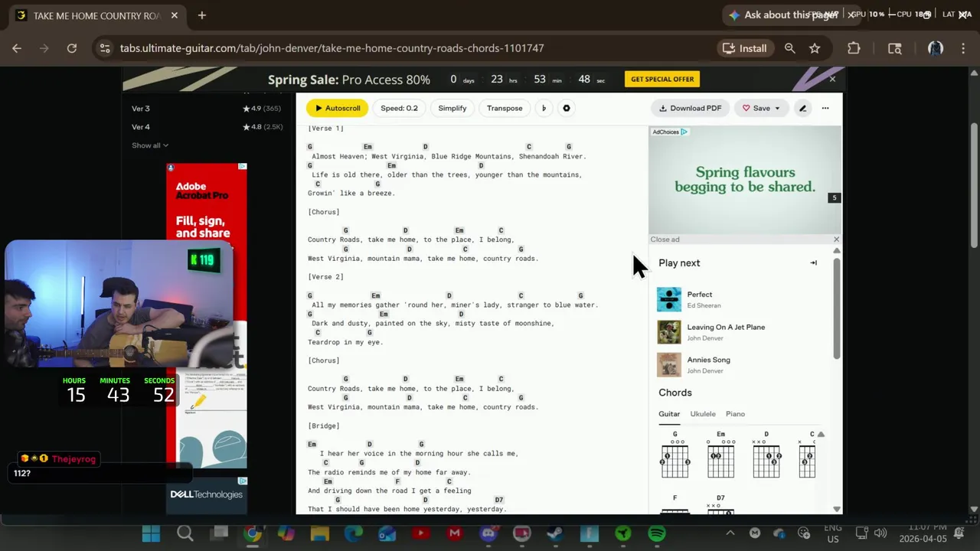The height and width of the screenshot is (551, 980).
Task: Click the search tabs icon in the Chrome toolbar
Action: click(894, 48)
